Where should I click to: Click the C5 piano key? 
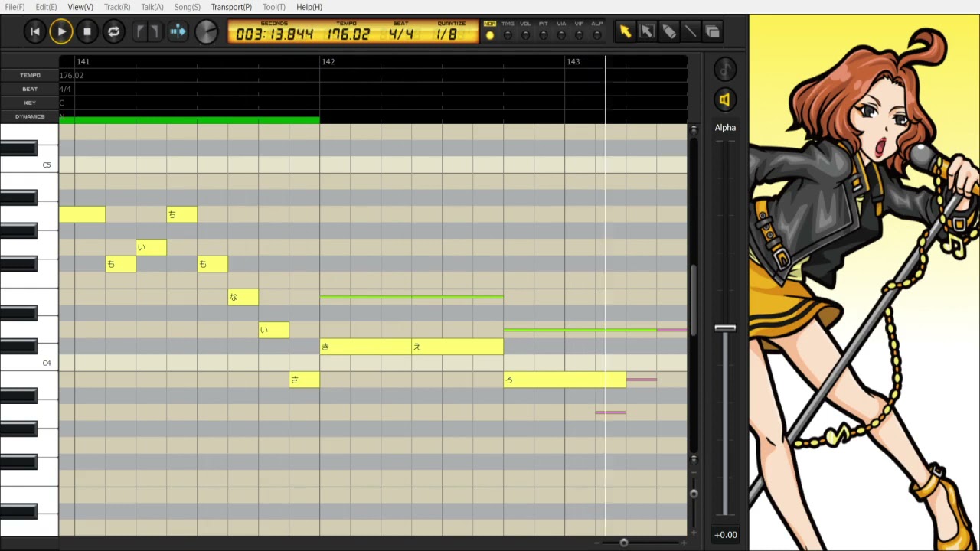[x=29, y=165]
